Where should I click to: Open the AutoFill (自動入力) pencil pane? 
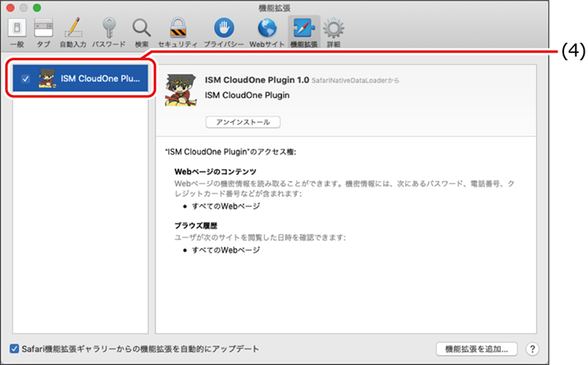pyautogui.click(x=73, y=33)
